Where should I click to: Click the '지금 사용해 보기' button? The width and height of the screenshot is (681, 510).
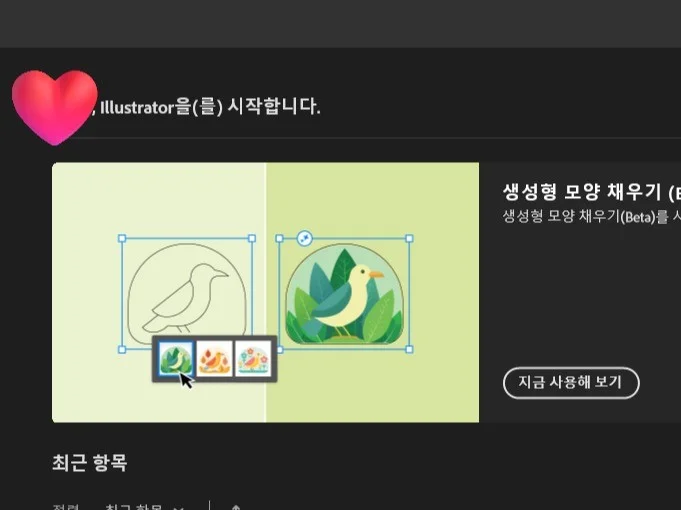(x=571, y=383)
